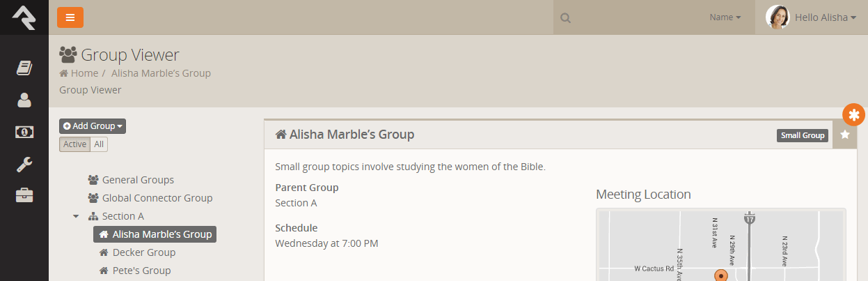Show Active groups only

tap(75, 144)
